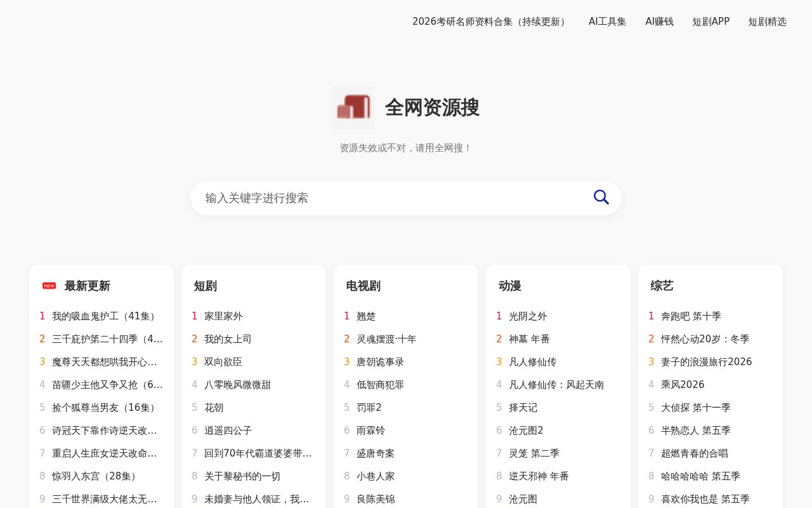Open 三千庇护第二十四季 entry
The height and width of the screenshot is (508, 812).
pos(108,339)
